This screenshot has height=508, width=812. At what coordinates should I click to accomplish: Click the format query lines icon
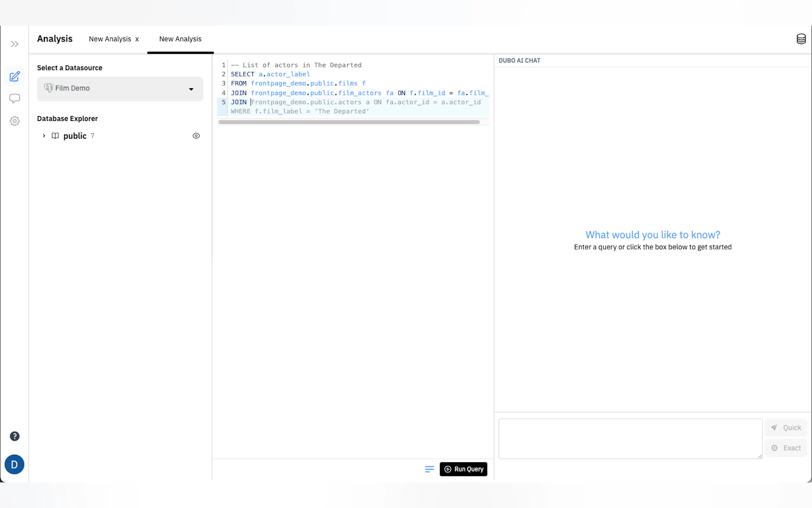(429, 469)
